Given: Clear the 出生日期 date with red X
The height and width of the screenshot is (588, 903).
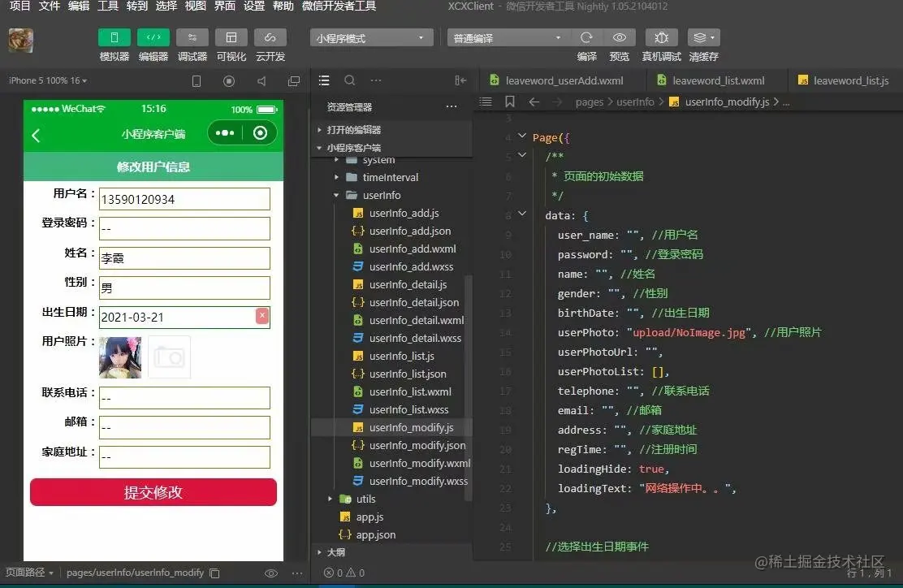Looking at the screenshot, I should pyautogui.click(x=262, y=316).
